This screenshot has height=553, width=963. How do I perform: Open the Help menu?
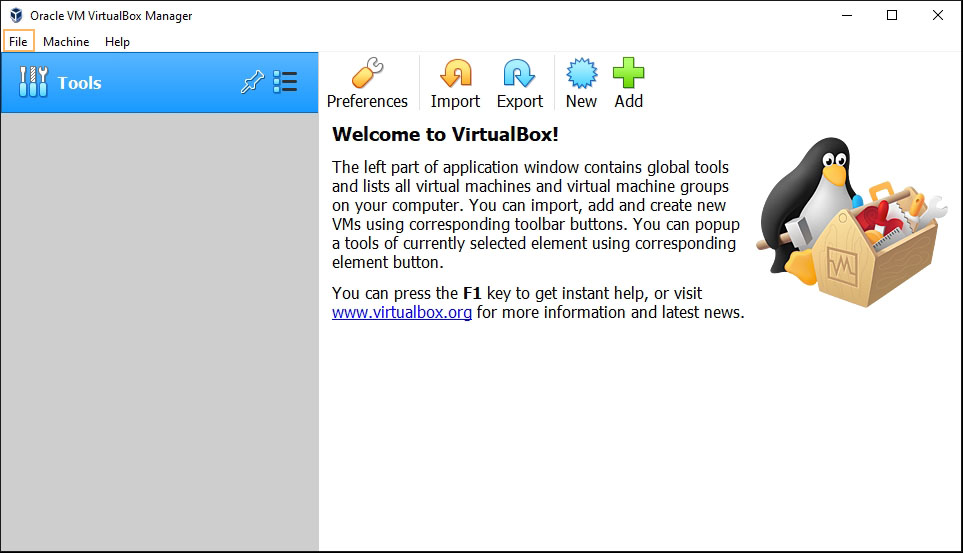point(117,41)
